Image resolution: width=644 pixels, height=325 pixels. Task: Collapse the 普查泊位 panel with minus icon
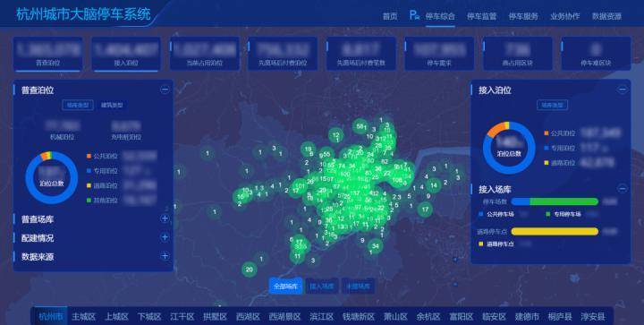165,90
